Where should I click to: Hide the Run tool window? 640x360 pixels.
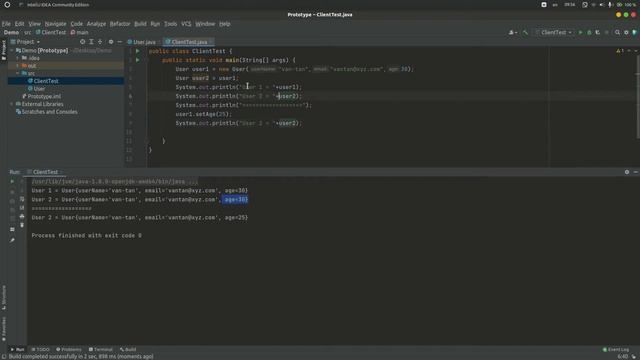point(636,172)
